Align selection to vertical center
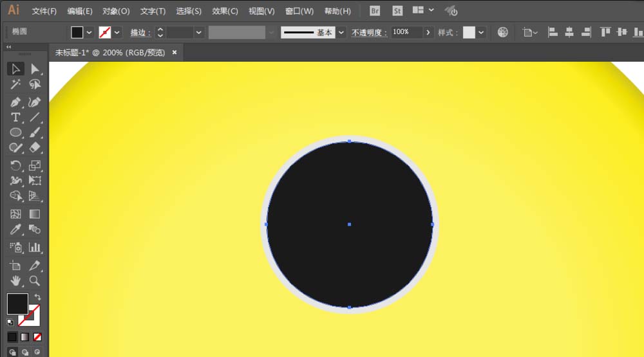Image resolution: width=644 pixels, height=357 pixels. click(622, 32)
